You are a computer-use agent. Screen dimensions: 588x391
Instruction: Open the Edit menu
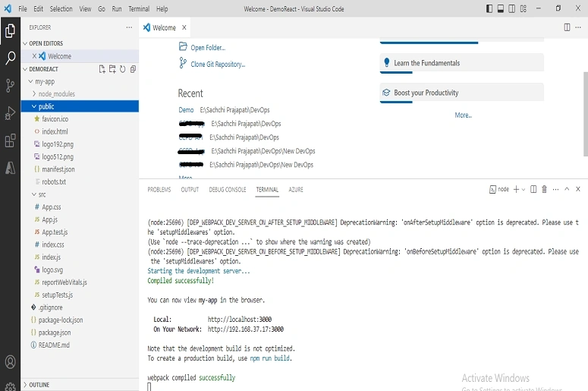tap(38, 8)
